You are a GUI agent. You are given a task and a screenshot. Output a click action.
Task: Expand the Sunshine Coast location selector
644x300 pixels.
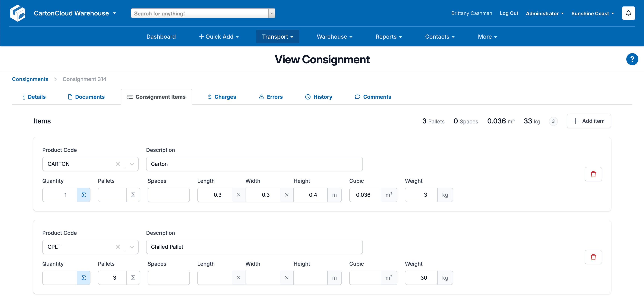coord(592,13)
